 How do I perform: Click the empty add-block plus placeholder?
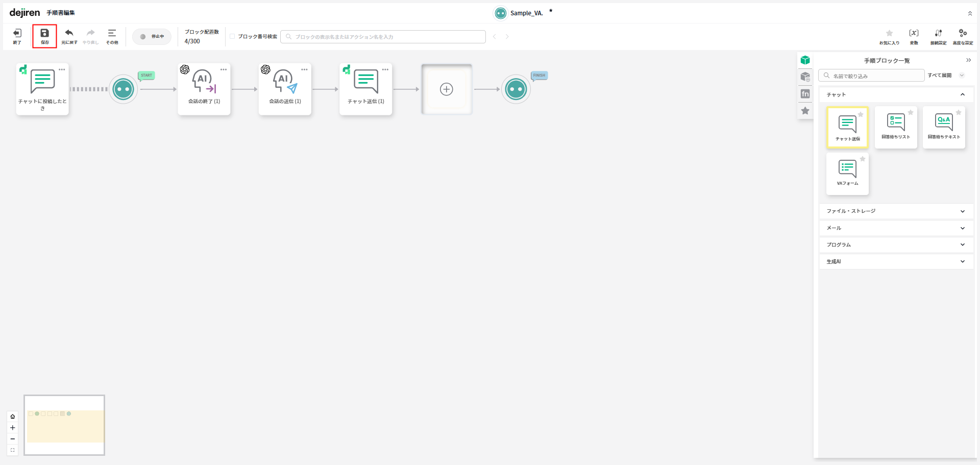pos(447,89)
